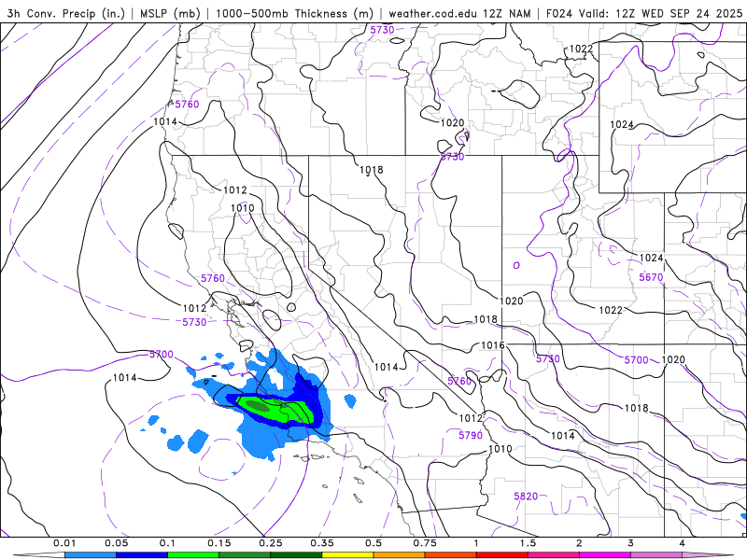747x560 pixels.
Task: Click the purple 5670 thickness label
Action: pyautogui.click(x=651, y=277)
